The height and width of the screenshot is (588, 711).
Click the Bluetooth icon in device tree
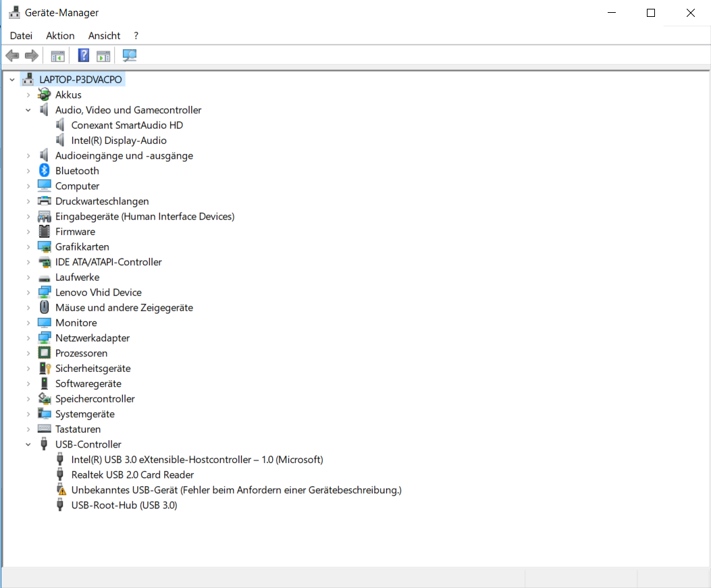coord(45,171)
